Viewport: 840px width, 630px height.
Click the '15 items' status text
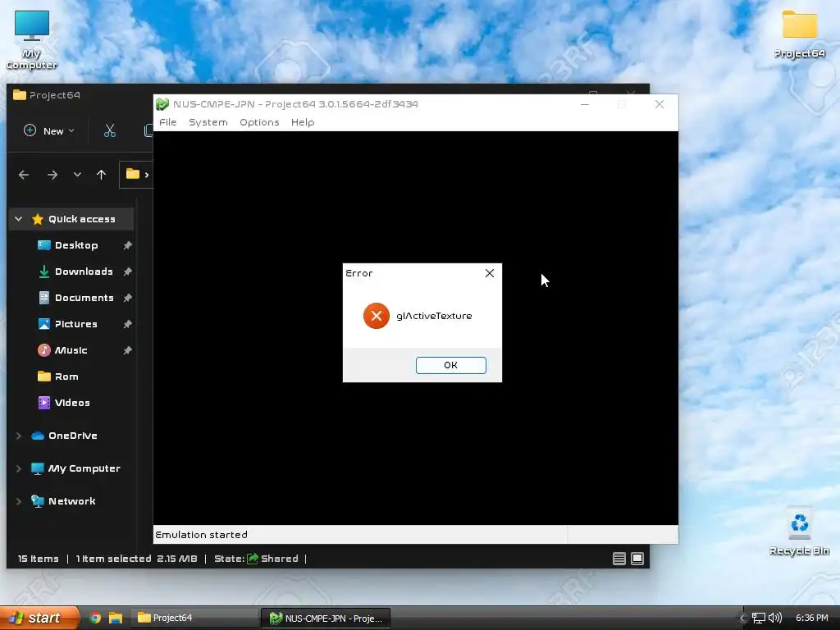38,559
